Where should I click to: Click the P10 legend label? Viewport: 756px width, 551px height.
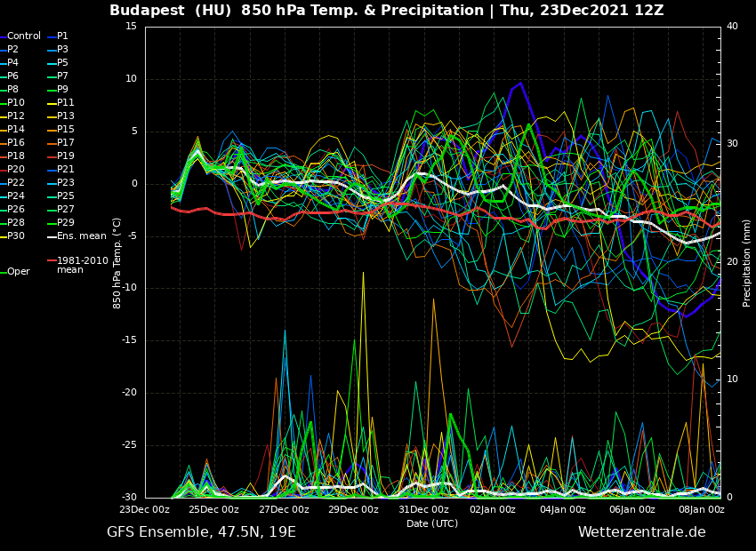[x=16, y=103]
